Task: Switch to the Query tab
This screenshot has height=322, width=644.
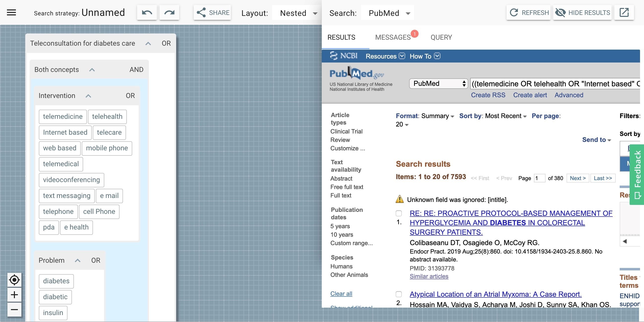Action: pos(441,37)
